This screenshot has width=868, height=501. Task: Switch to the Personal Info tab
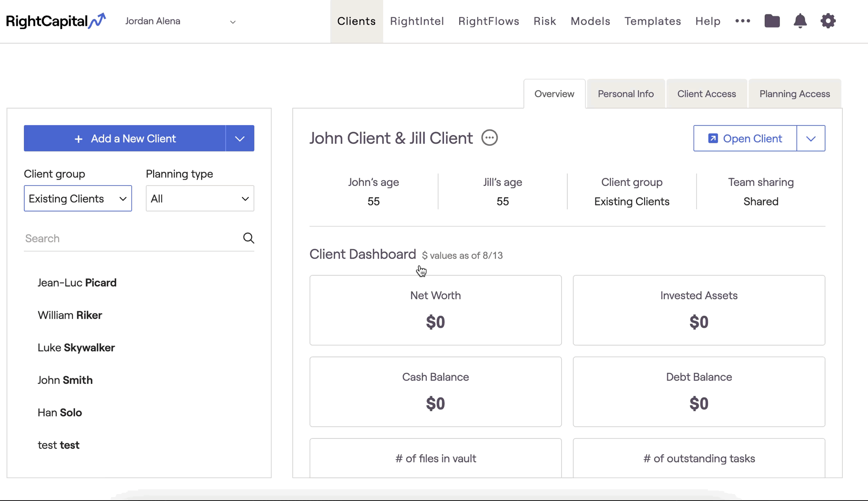tap(625, 94)
